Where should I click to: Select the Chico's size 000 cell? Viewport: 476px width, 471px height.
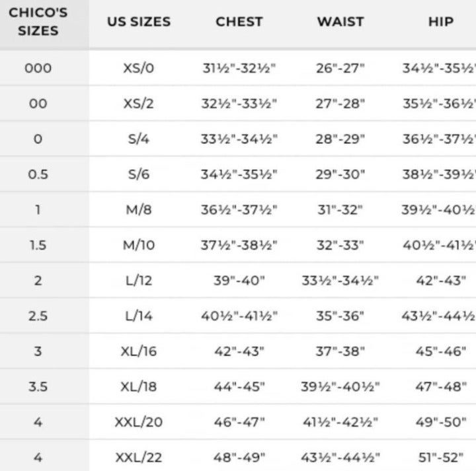(x=38, y=68)
